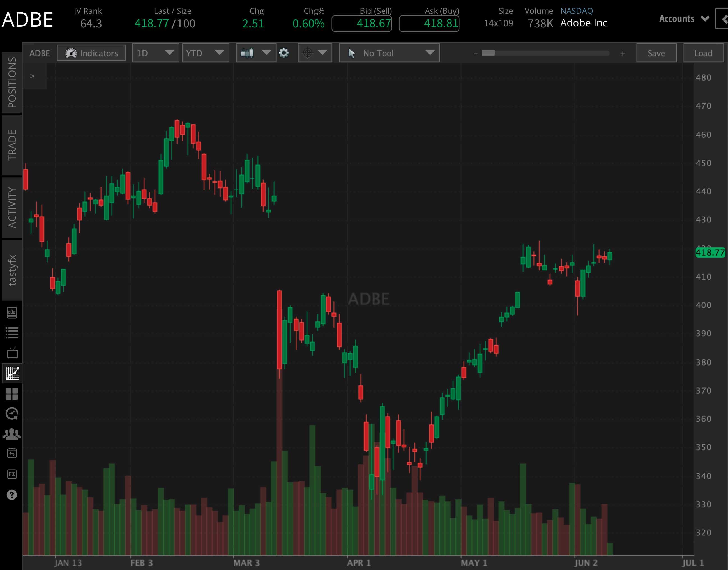
Task: Open the follow traders sidebar icon
Action: pyautogui.click(x=12, y=433)
